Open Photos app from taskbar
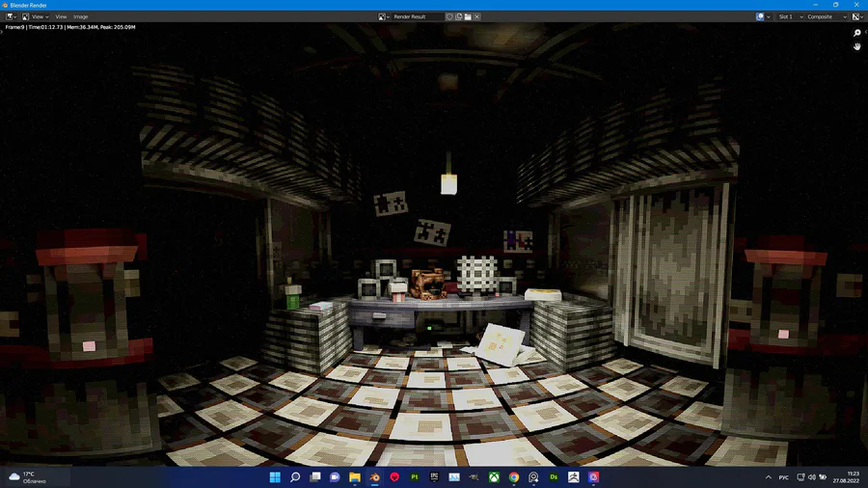 coord(454,477)
